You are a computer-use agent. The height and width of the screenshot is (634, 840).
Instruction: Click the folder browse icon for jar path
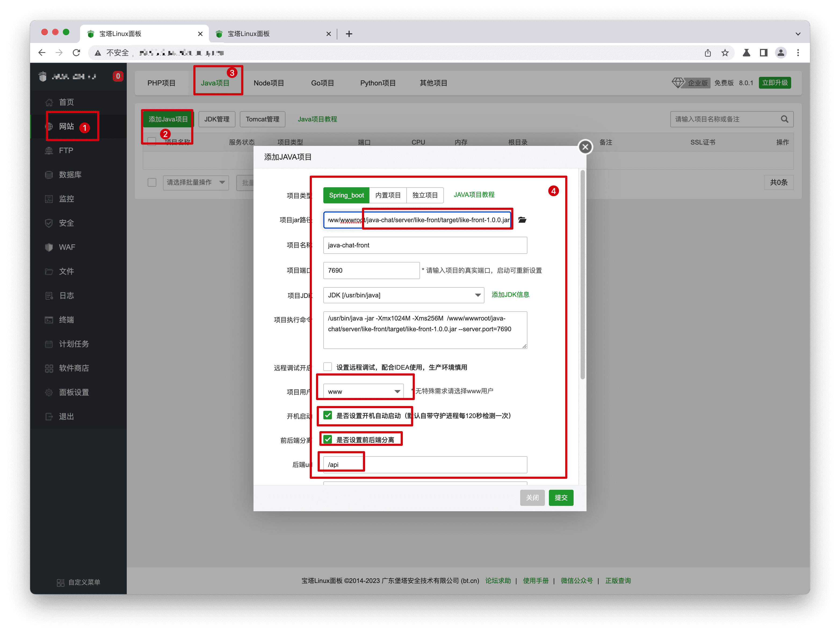(x=522, y=220)
